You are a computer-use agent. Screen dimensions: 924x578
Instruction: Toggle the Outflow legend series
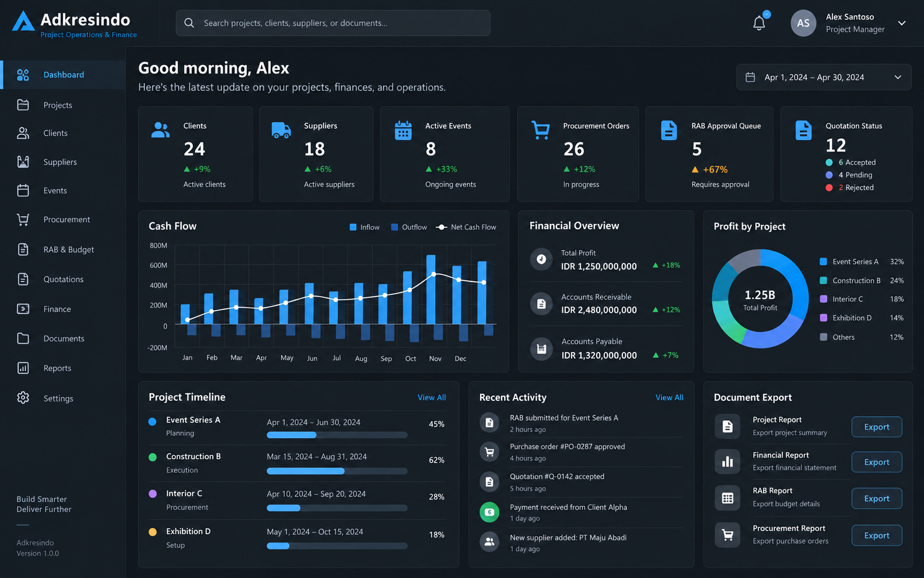409,227
